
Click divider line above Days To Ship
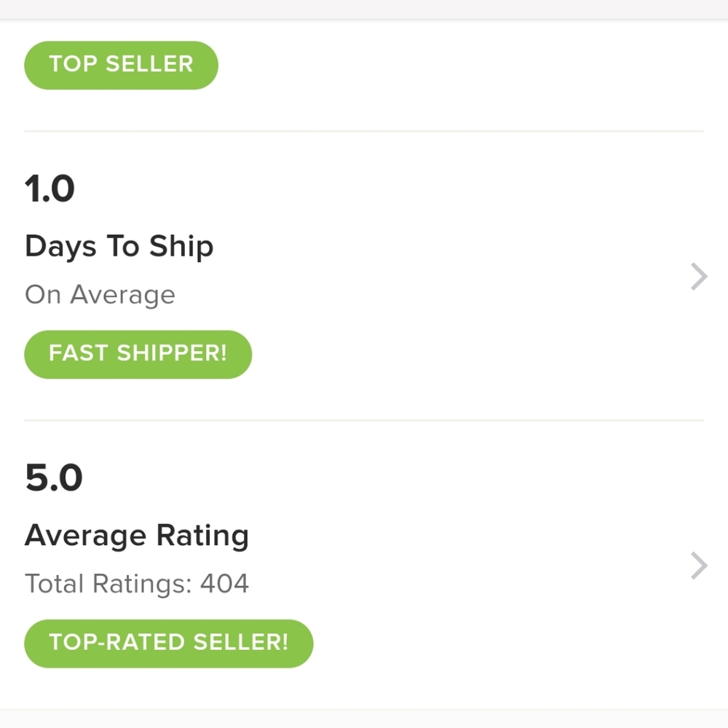click(364, 131)
